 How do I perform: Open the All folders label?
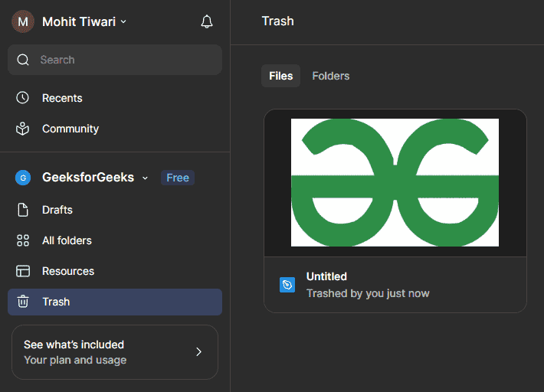pyautogui.click(x=67, y=240)
